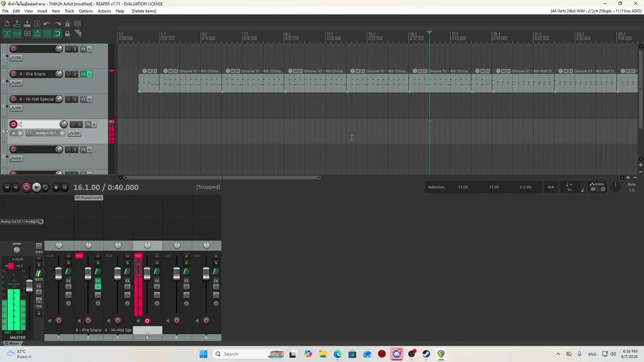Adjust pan knob on mixer channel 6
The image size is (644, 362).
(x=206, y=245)
